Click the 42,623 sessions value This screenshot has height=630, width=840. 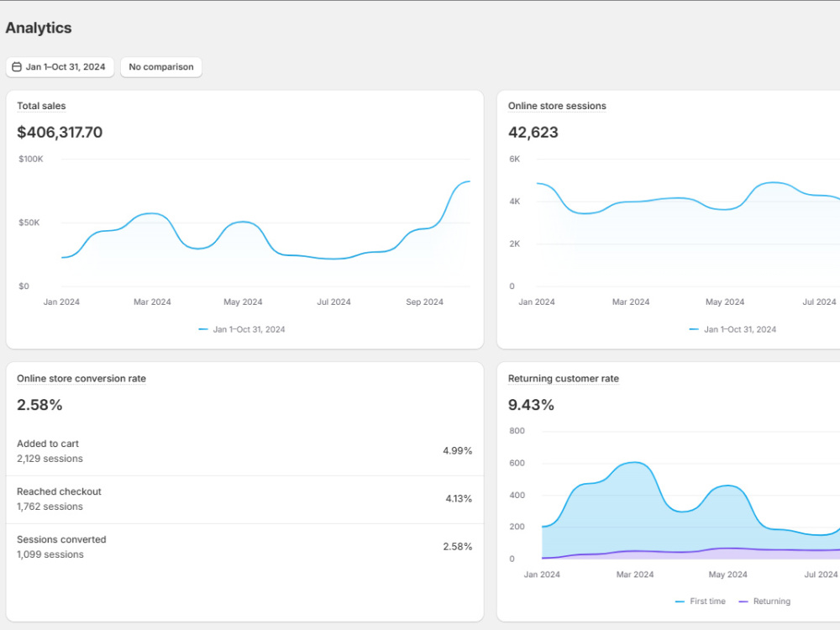[533, 133]
